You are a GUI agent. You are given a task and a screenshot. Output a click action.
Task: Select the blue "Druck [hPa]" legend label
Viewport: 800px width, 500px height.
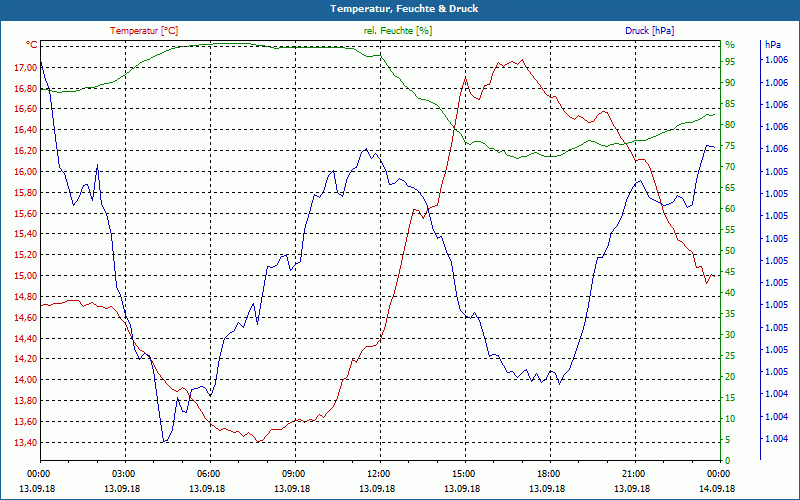pyautogui.click(x=649, y=31)
